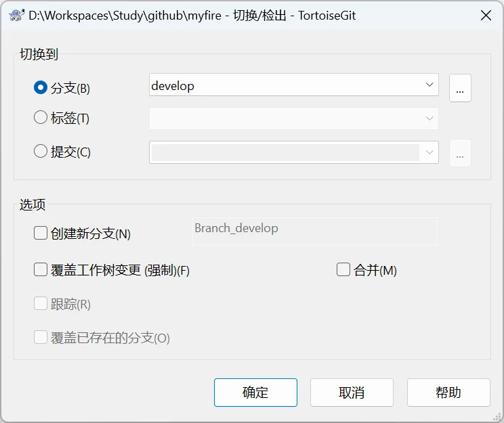Viewport: 504px width, 423px height.
Task: Select the 提交(C) radio button
Action: tap(41, 152)
